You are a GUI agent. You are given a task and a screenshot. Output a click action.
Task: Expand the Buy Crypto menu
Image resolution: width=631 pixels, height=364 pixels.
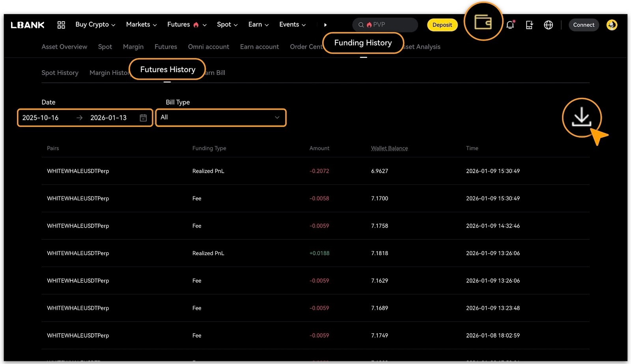(x=95, y=24)
